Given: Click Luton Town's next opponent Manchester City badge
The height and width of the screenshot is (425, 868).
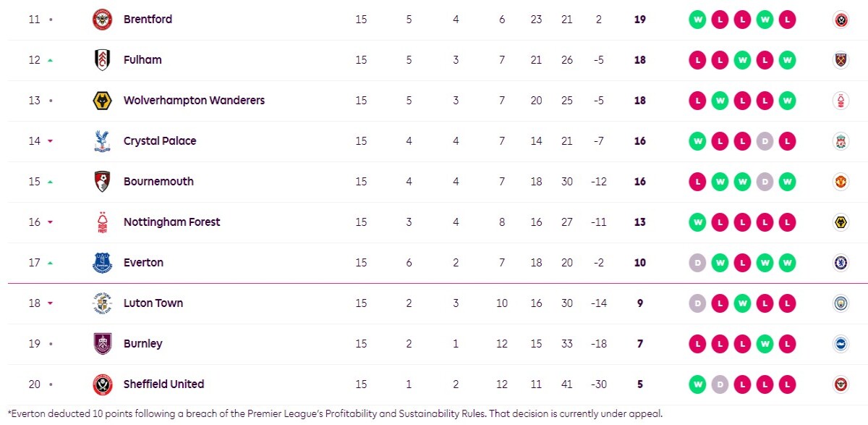Looking at the screenshot, I should [x=840, y=303].
